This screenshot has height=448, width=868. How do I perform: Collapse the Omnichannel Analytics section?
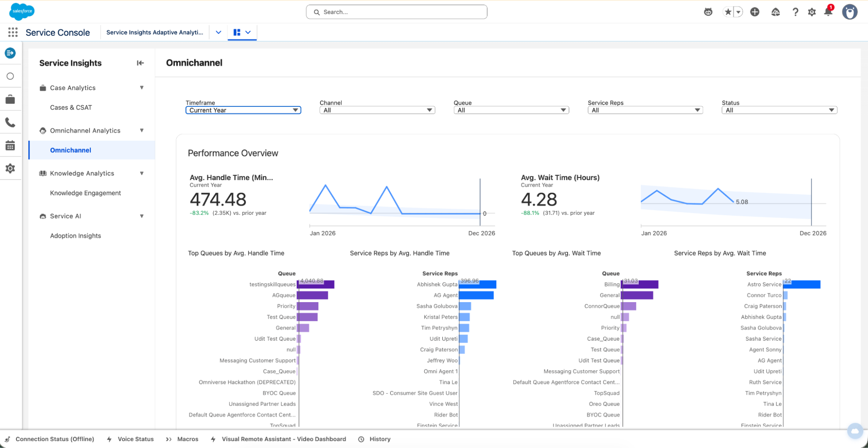tap(142, 131)
